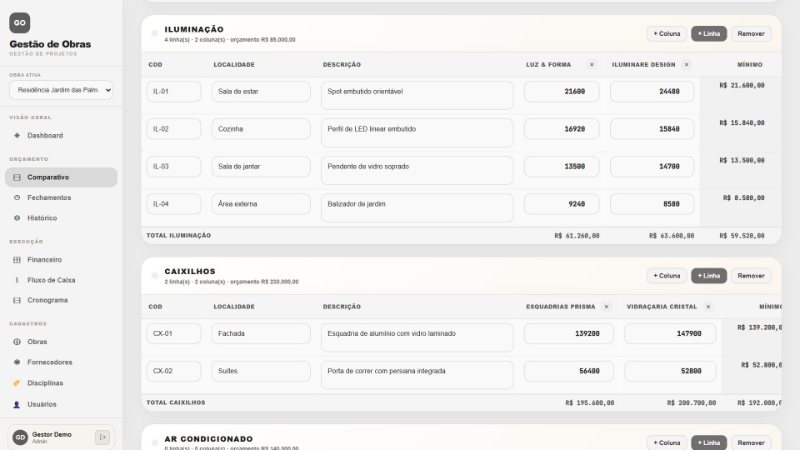Edit the CX-01 code field
This screenshot has height=450, width=800.
click(173, 334)
